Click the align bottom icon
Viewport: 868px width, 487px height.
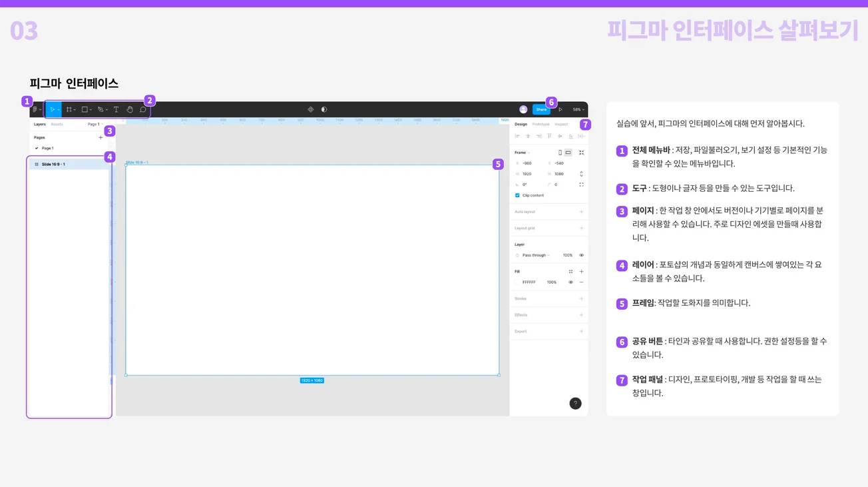pos(570,136)
